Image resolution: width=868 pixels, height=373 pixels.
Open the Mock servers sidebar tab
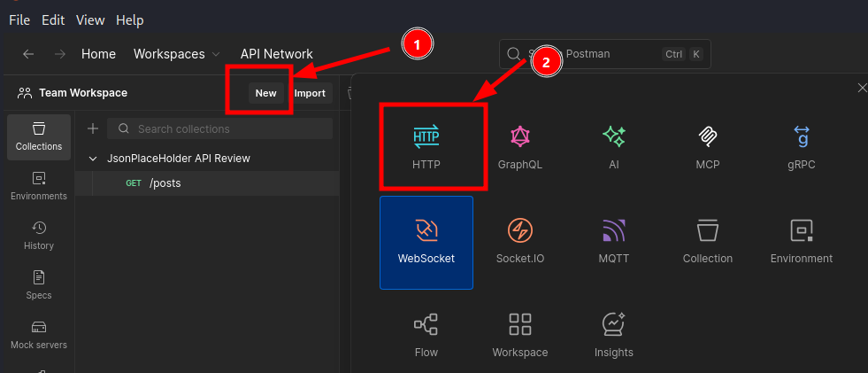pyautogui.click(x=39, y=335)
